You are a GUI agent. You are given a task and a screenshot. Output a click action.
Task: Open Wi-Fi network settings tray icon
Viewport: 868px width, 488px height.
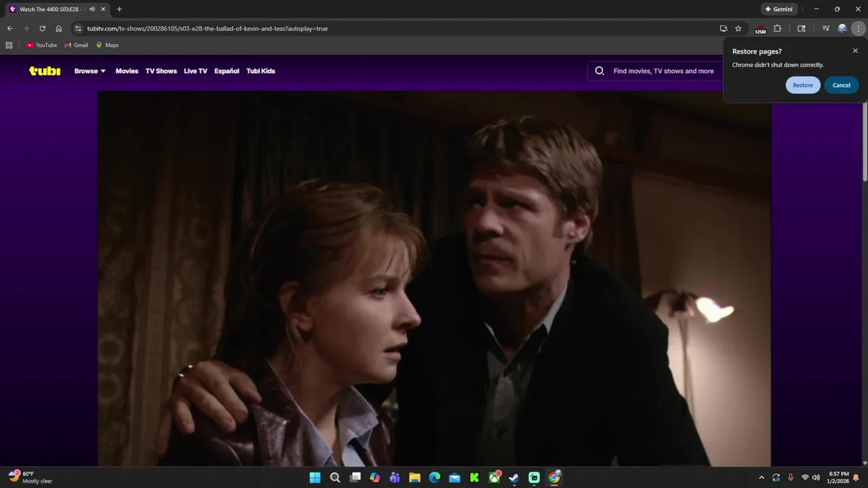805,478
